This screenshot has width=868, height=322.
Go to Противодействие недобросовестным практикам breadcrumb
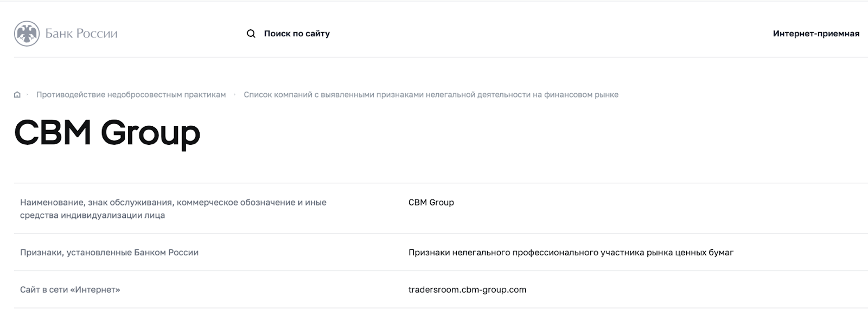[x=131, y=95]
